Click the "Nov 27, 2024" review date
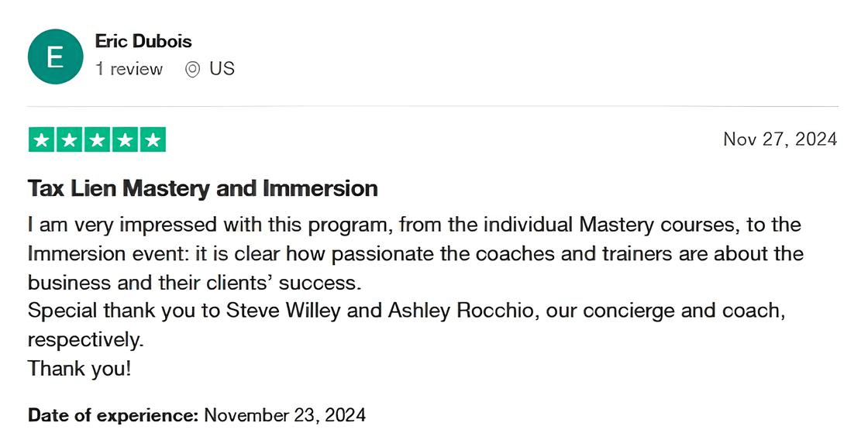This screenshot has height=440, width=868. pyautogui.click(x=780, y=139)
